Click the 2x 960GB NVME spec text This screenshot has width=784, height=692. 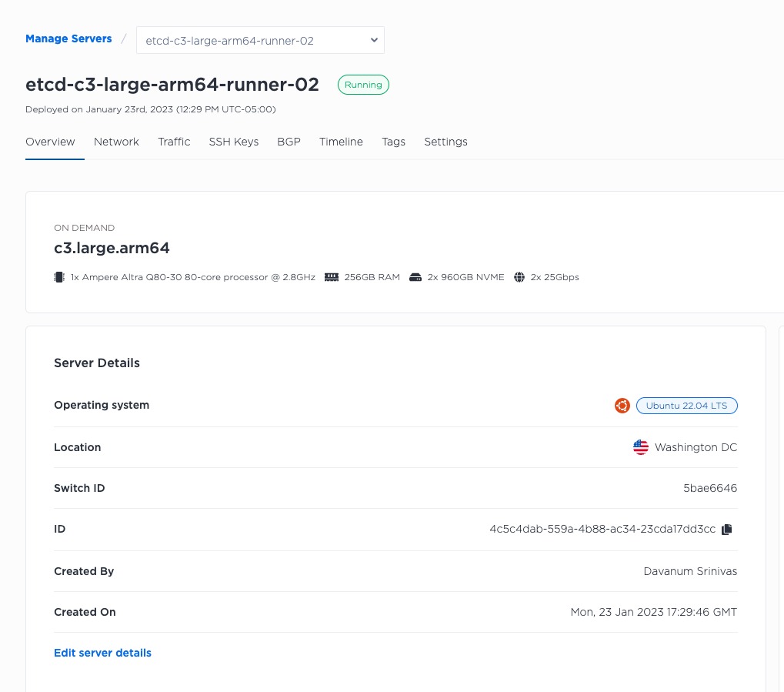(x=465, y=276)
